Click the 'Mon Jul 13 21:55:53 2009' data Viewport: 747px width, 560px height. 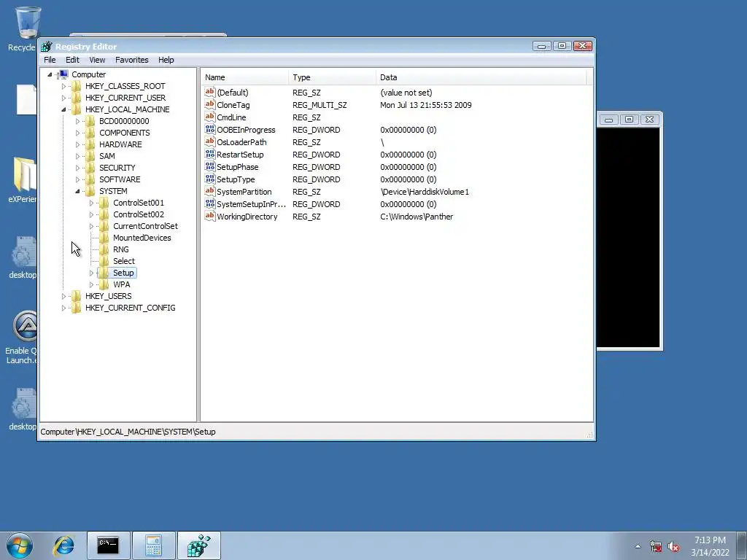click(426, 105)
